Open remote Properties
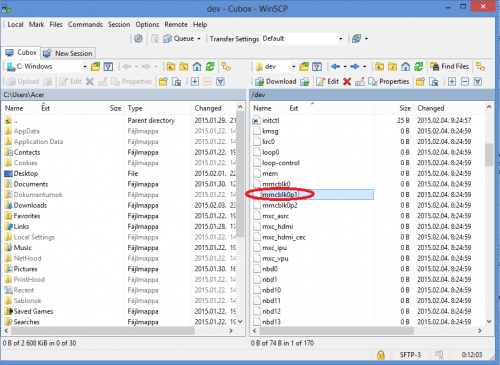This screenshot has height=365, width=500. click(x=389, y=82)
